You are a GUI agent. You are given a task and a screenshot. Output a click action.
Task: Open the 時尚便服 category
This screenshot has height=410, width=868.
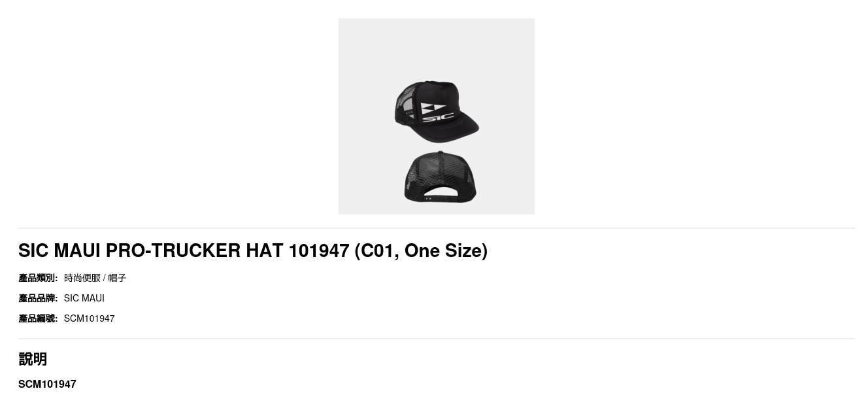click(x=82, y=278)
